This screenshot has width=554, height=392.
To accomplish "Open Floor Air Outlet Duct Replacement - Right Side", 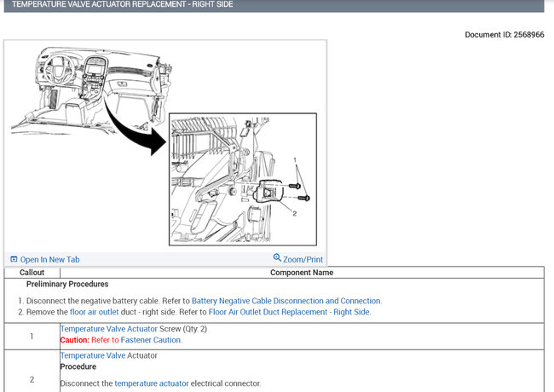I will [289, 312].
